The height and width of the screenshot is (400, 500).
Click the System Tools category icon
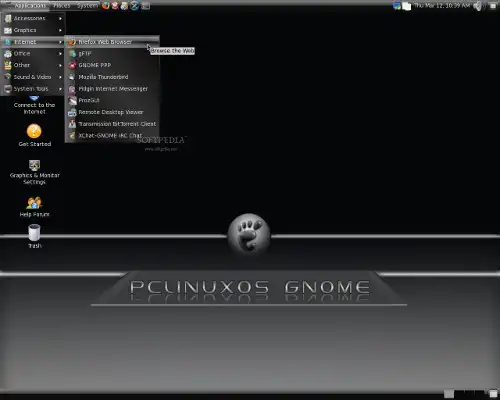click(x=8, y=89)
